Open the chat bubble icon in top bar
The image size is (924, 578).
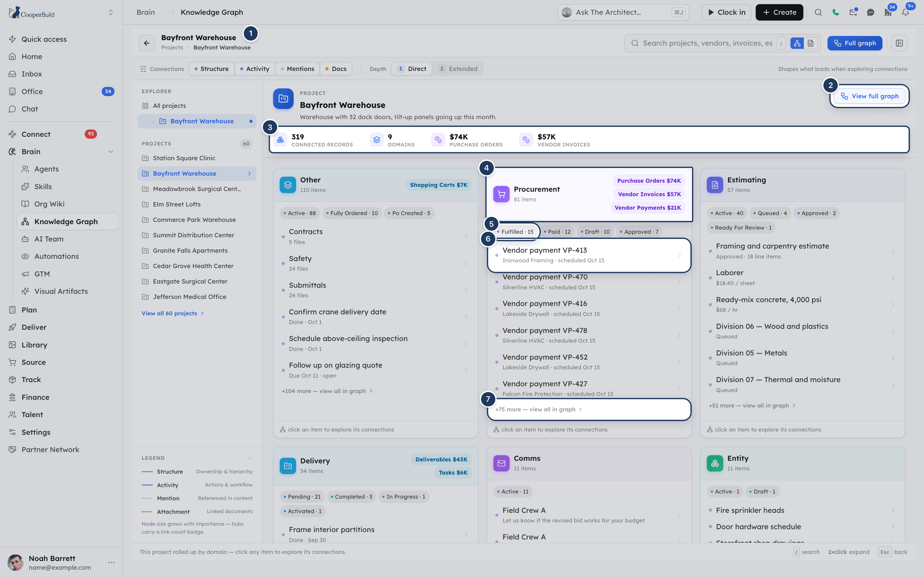pos(870,12)
